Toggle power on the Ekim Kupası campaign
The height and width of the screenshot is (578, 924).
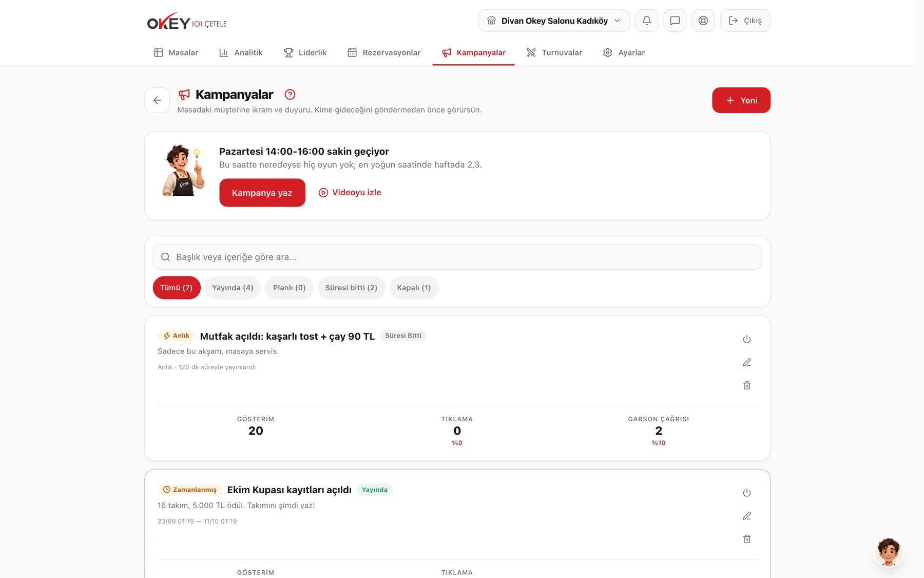[x=746, y=493]
